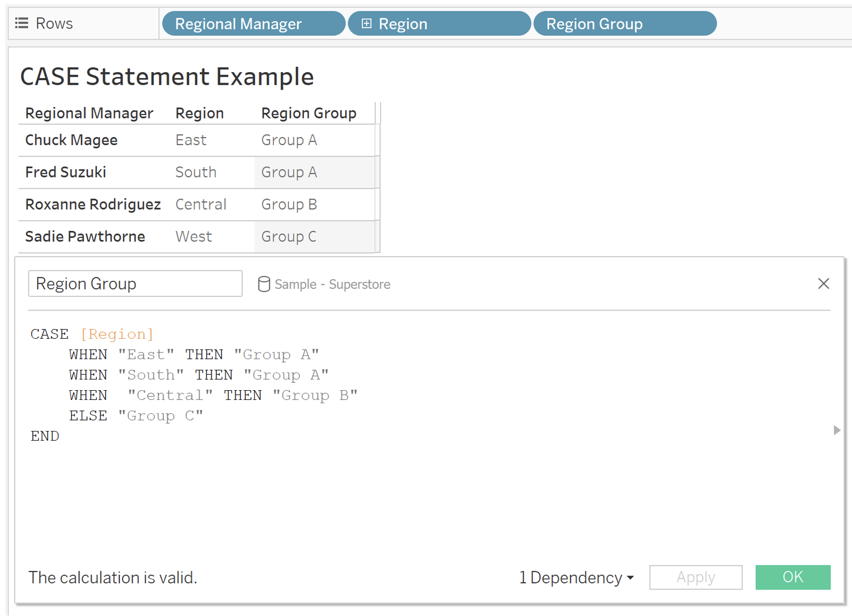
Task: Click the Region Group column header
Action: click(309, 112)
